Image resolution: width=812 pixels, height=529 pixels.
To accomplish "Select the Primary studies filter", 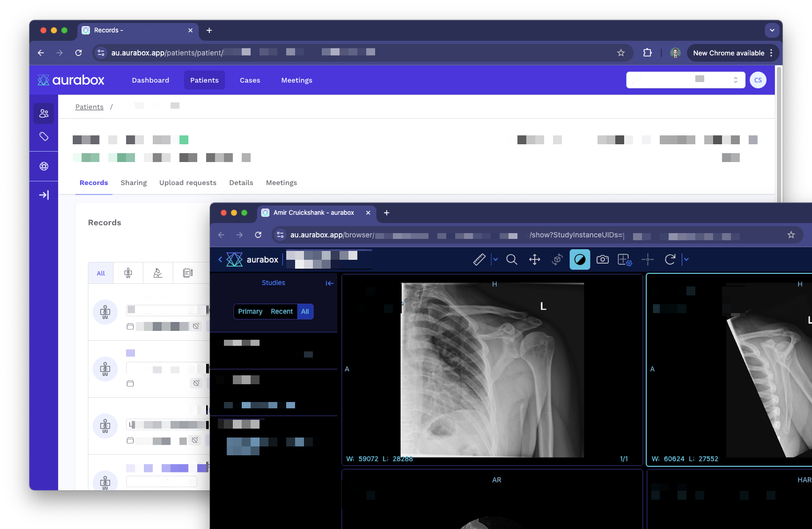I will pos(250,312).
